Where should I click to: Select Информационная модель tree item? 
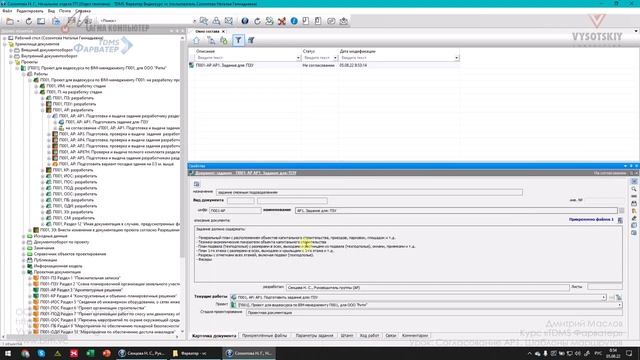click(x=58, y=266)
